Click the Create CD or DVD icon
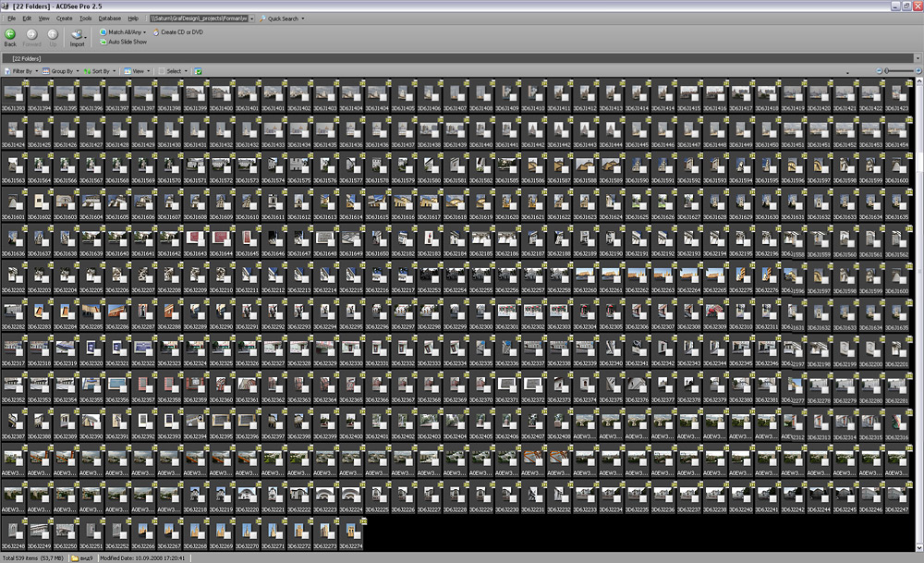This screenshot has height=563, width=924. coord(156,32)
